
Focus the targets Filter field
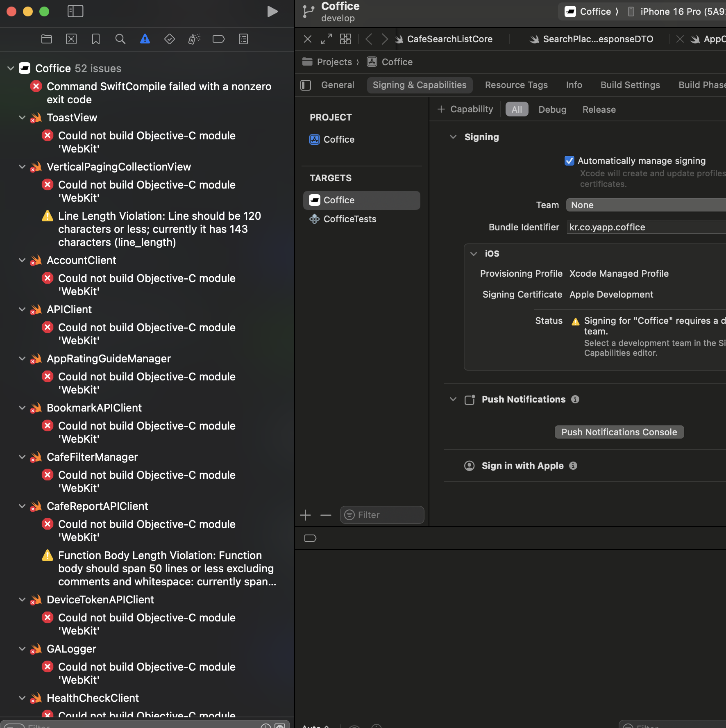click(x=382, y=515)
